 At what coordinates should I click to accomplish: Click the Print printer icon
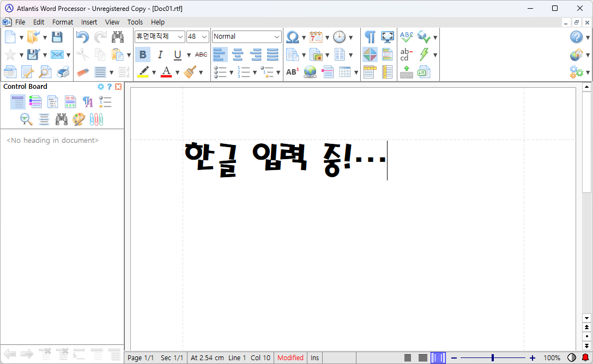coord(63,72)
